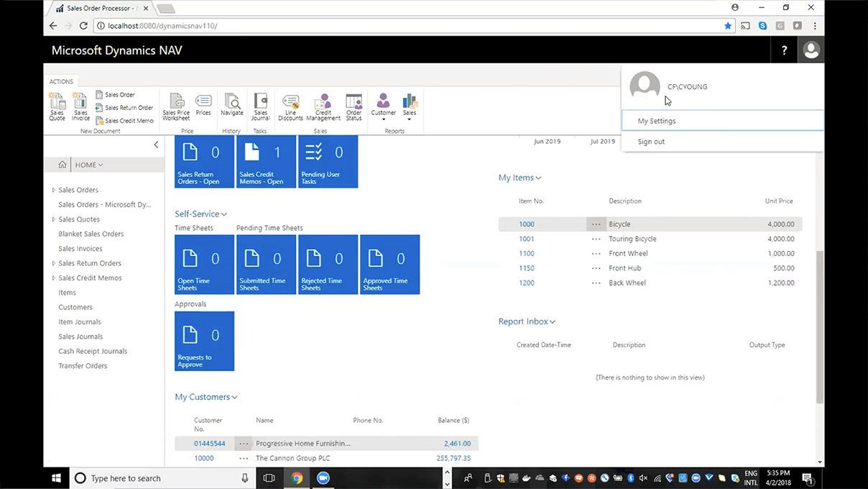This screenshot has height=489, width=868.
Task: Open Items in navigation pane
Action: [x=67, y=293]
